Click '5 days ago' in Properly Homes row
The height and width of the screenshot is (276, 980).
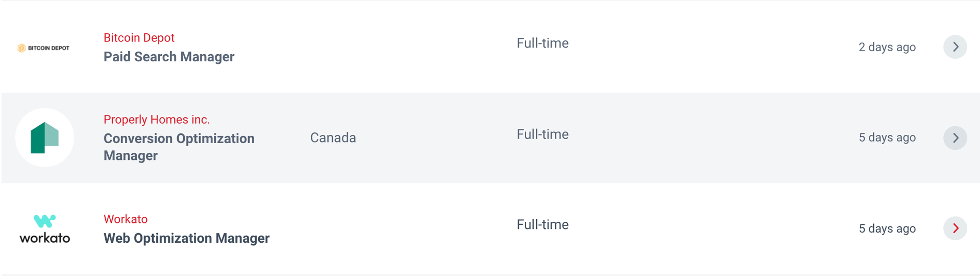pos(887,137)
